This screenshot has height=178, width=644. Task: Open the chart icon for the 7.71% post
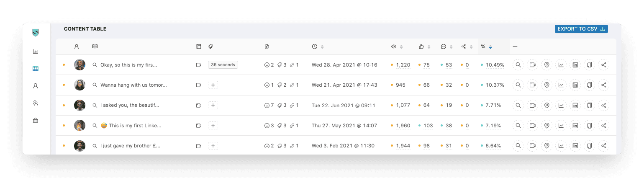click(x=561, y=105)
